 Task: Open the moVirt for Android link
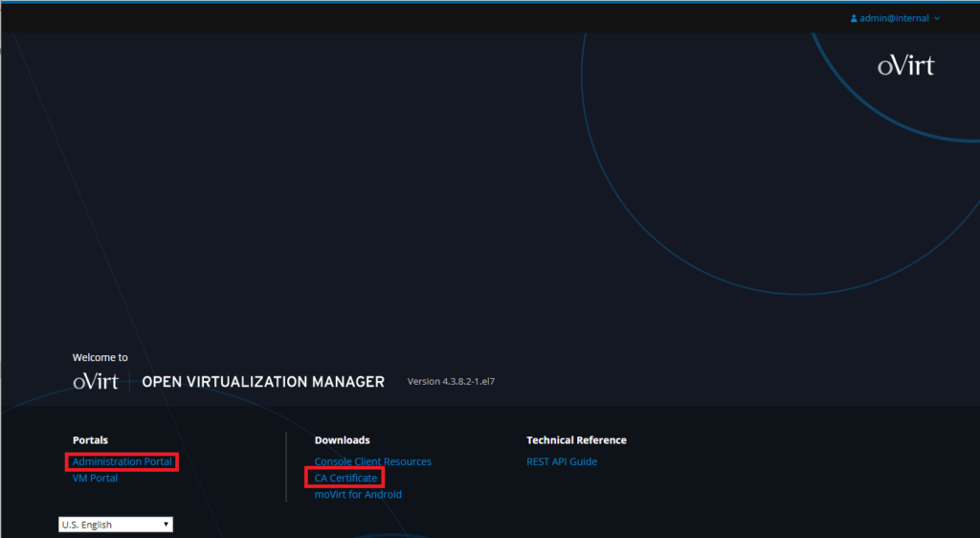(358, 494)
